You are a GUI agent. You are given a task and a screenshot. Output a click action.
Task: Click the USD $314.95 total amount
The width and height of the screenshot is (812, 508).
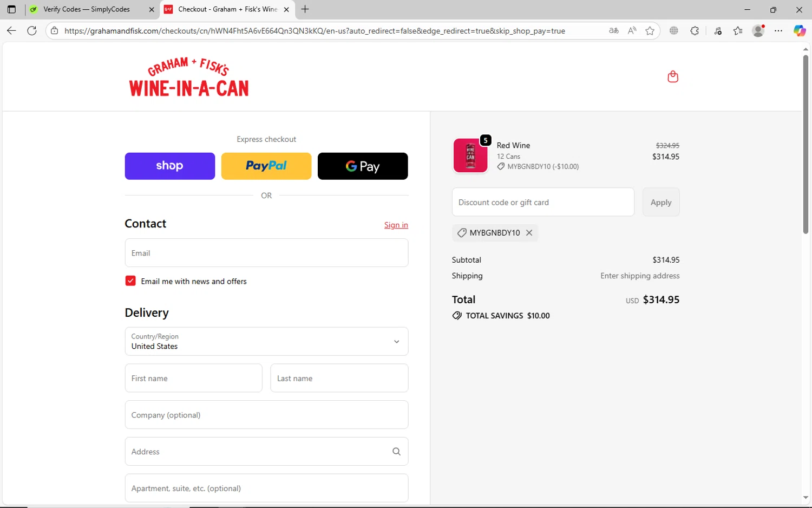pyautogui.click(x=653, y=299)
